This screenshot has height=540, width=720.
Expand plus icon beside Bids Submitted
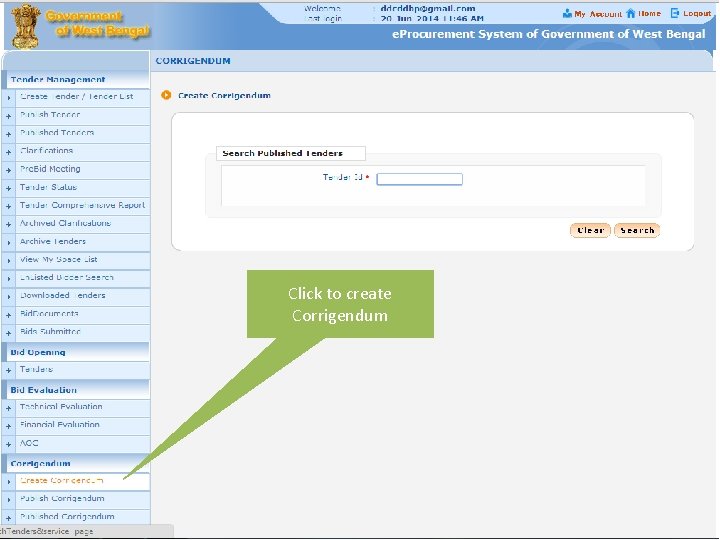[x=8, y=333]
